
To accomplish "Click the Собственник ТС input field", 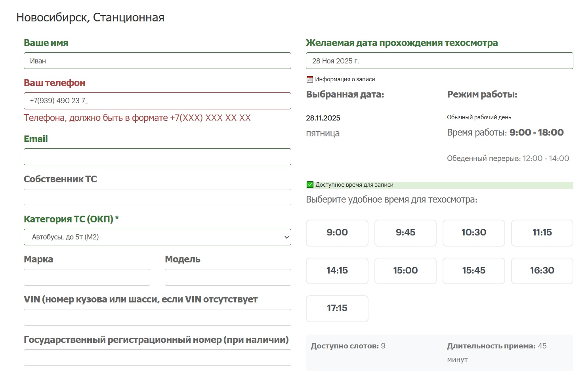I will tap(157, 197).
